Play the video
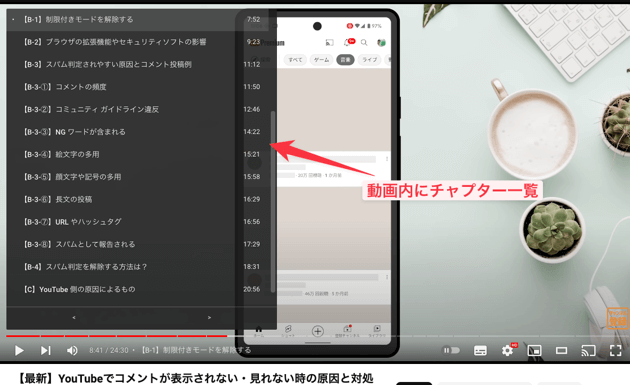The width and height of the screenshot is (630, 385). point(18,350)
